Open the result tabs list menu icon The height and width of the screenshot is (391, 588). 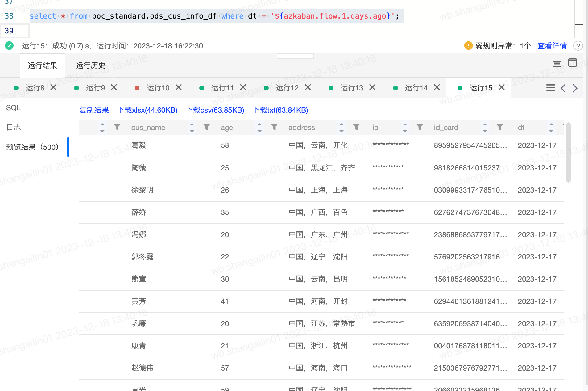coord(550,88)
